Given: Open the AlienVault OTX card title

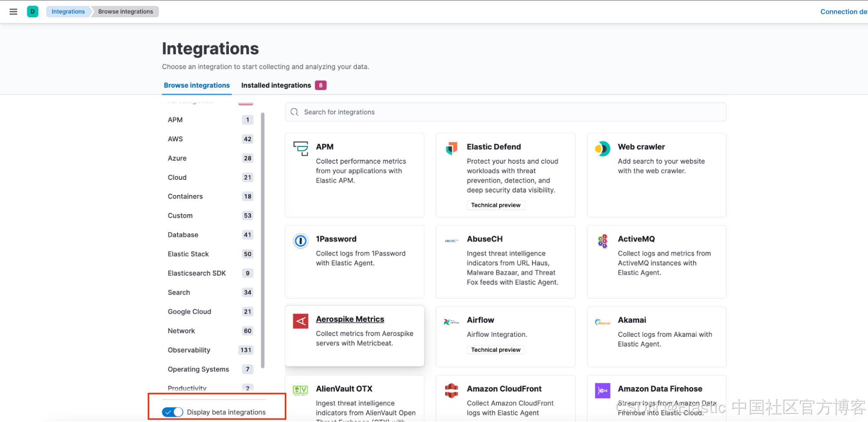Looking at the screenshot, I should 344,389.
